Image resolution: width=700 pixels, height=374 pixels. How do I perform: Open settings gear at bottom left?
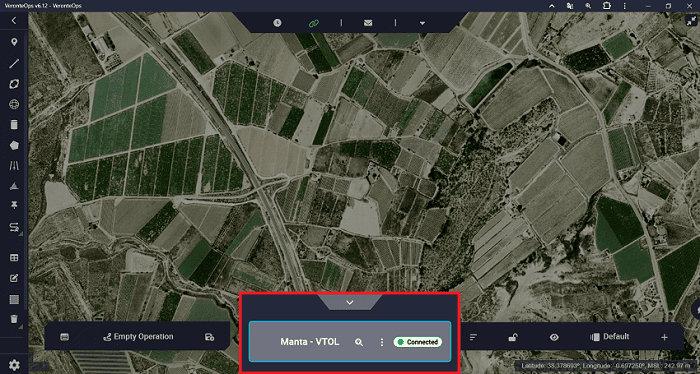point(14,365)
